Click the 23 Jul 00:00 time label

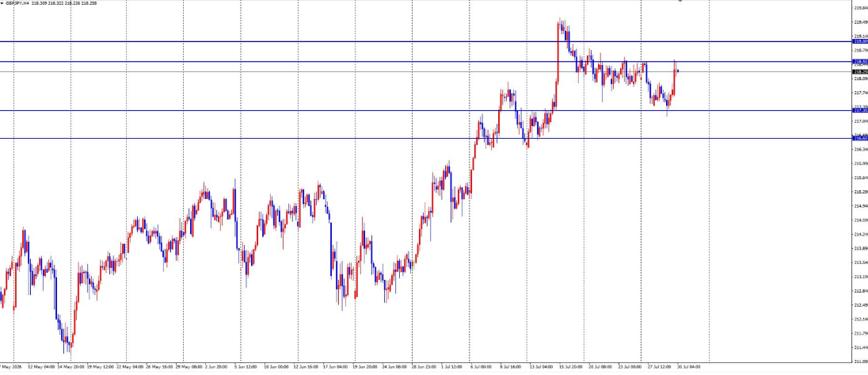coord(629,367)
